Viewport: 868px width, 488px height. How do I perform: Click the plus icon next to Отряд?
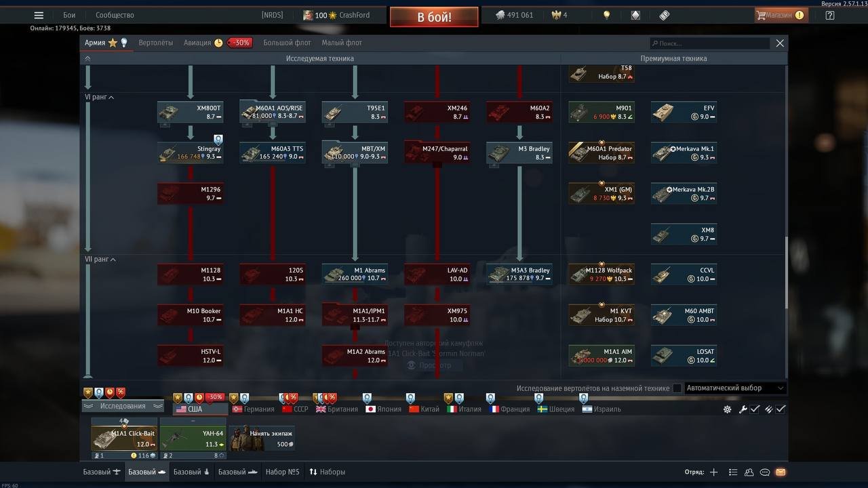pos(713,472)
